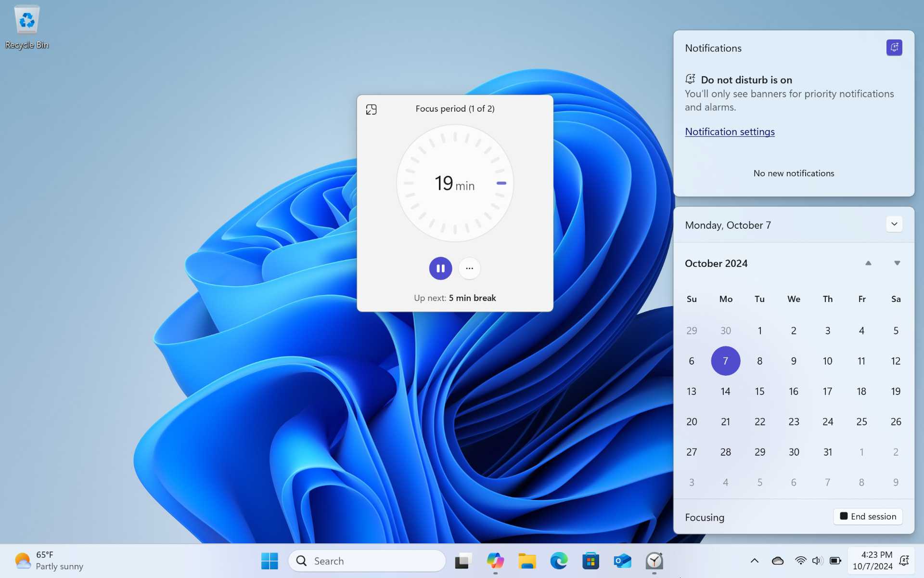
Task: Expand focus timer to full Clock view
Action: (x=371, y=109)
